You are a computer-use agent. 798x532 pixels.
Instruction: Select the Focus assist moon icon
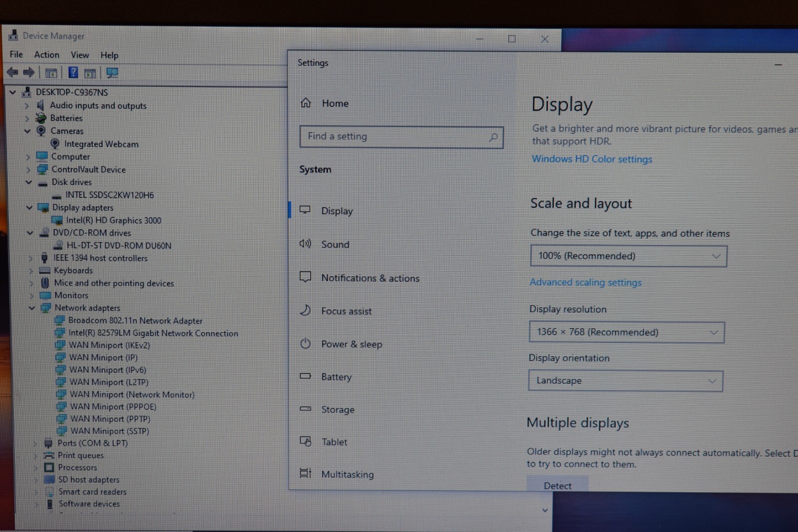pos(305,310)
